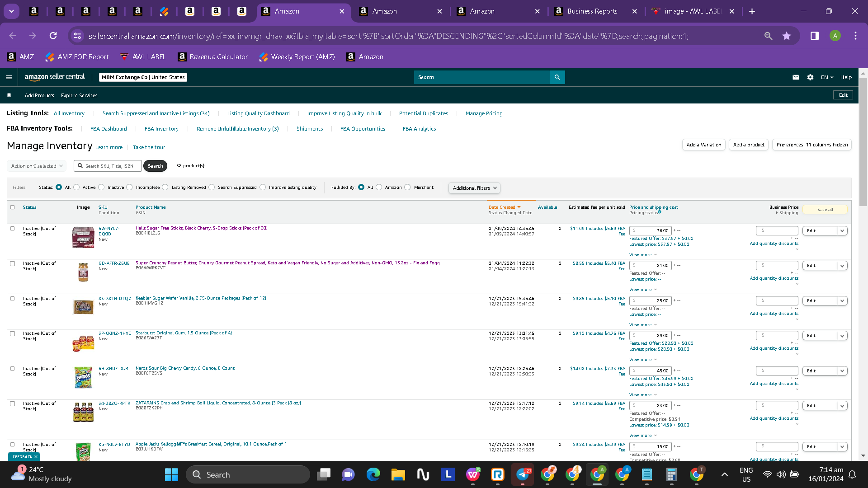Viewport: 868px width, 488px height.
Task: Open Preferences: 11 columns hidden
Action: (x=812, y=145)
